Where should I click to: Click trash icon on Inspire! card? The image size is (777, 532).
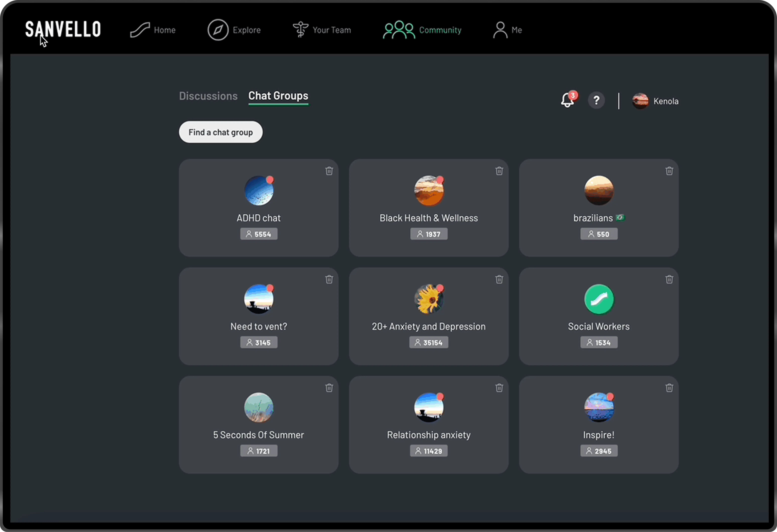[x=669, y=388]
